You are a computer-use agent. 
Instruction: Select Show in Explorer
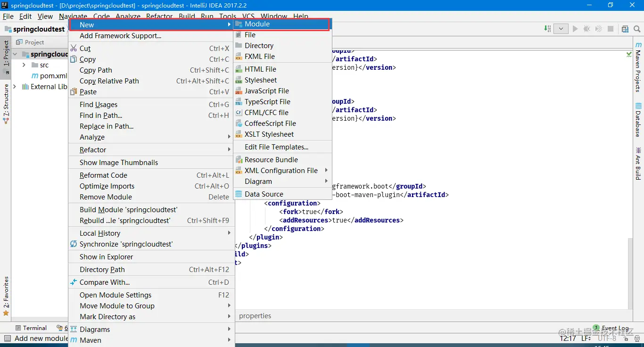(x=151, y=257)
